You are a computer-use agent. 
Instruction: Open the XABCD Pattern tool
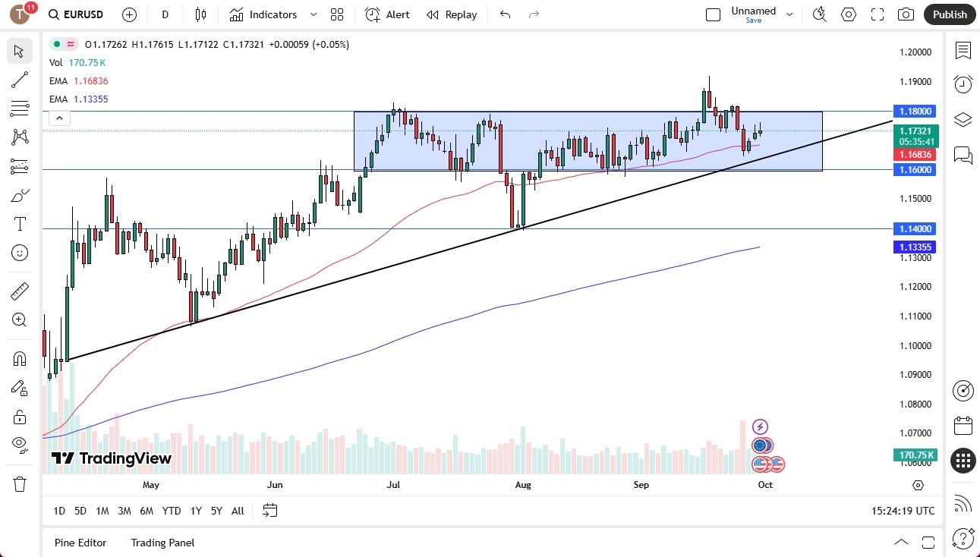tap(19, 137)
